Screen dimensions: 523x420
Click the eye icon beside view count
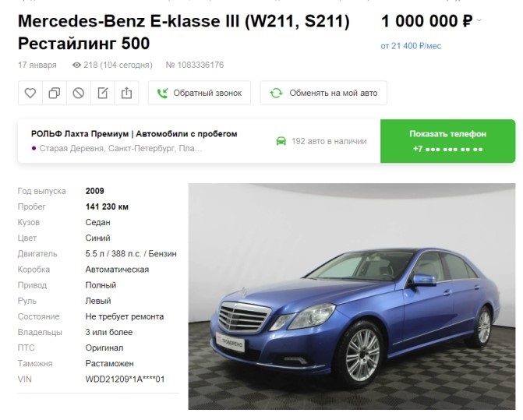76,65
